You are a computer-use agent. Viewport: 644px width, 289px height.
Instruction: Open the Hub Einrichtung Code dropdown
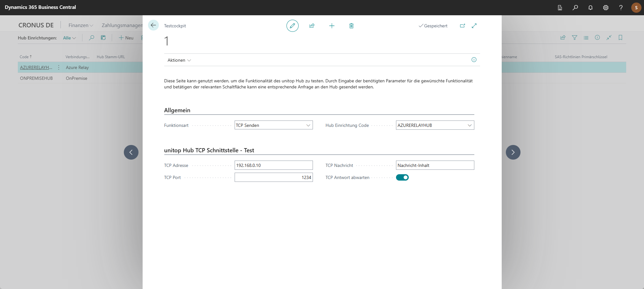(x=435, y=125)
